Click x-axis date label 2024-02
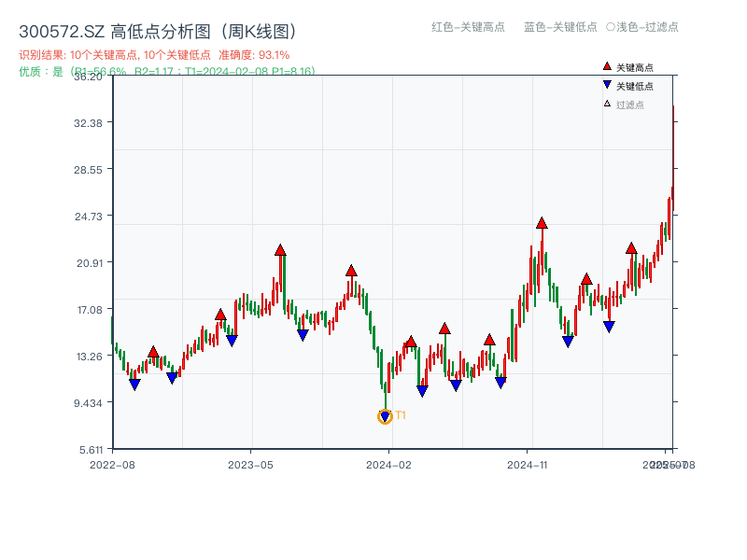 click(x=388, y=465)
